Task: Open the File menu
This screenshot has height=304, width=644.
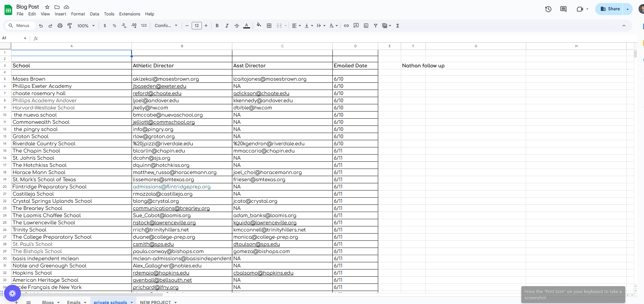Action: pos(20,14)
